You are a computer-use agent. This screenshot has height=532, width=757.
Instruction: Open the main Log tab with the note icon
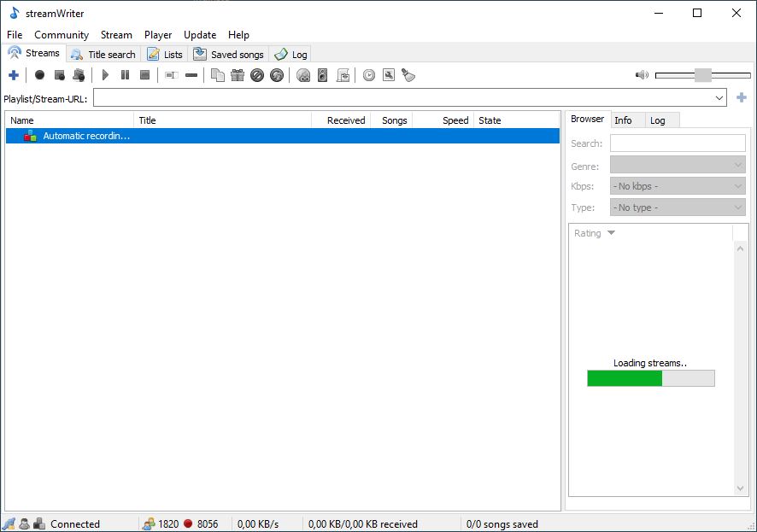[x=290, y=55]
